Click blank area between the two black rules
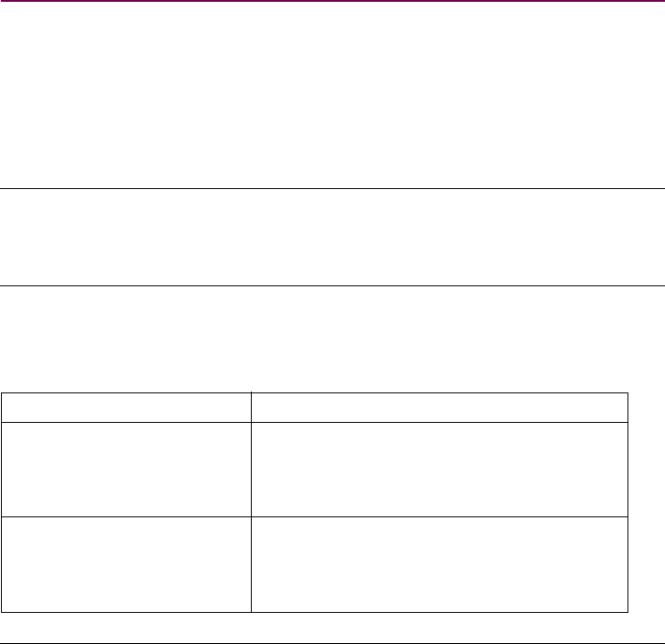Viewport: 665px width, 644px height. pos(332,236)
